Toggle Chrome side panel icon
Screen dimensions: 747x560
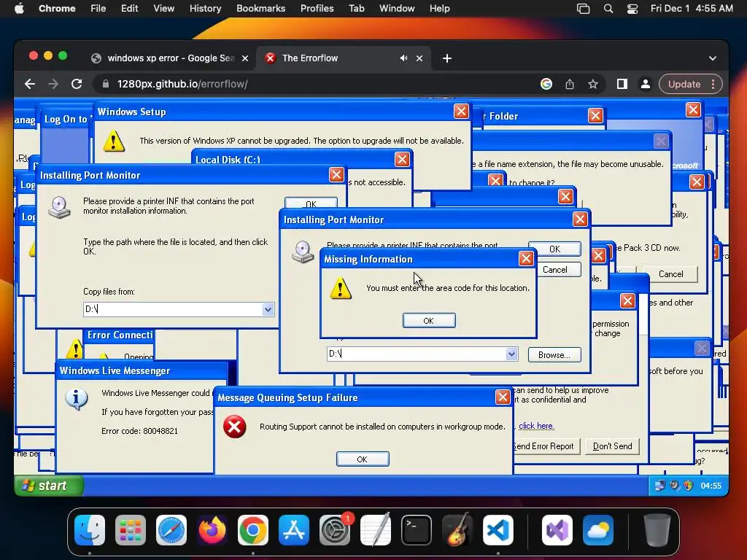[622, 85]
